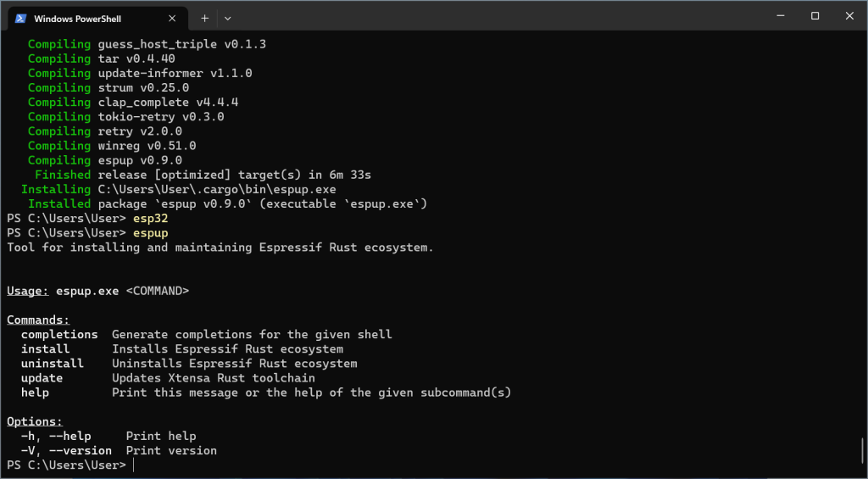Click the 'update' command entry
The image size is (868, 479).
pos(42,378)
